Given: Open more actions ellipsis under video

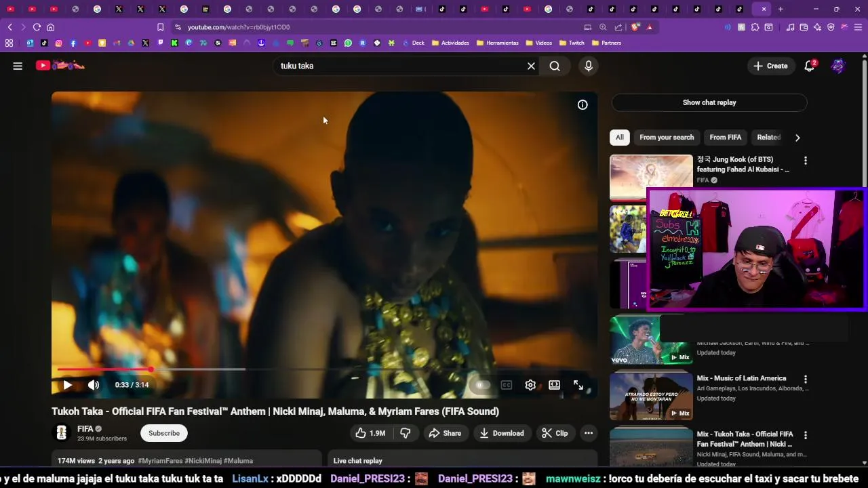Looking at the screenshot, I should tap(589, 433).
